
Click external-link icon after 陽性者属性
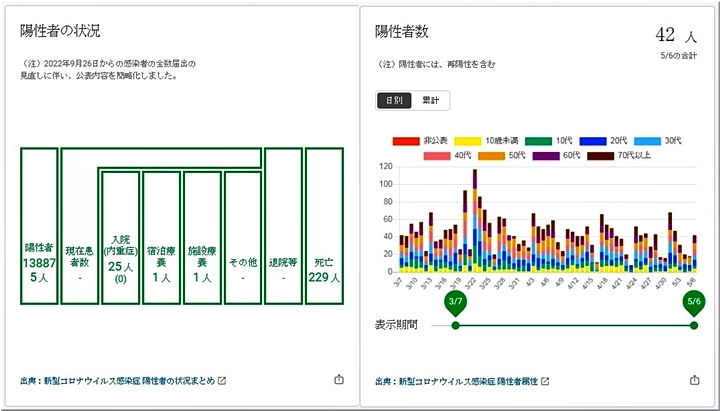pos(545,381)
